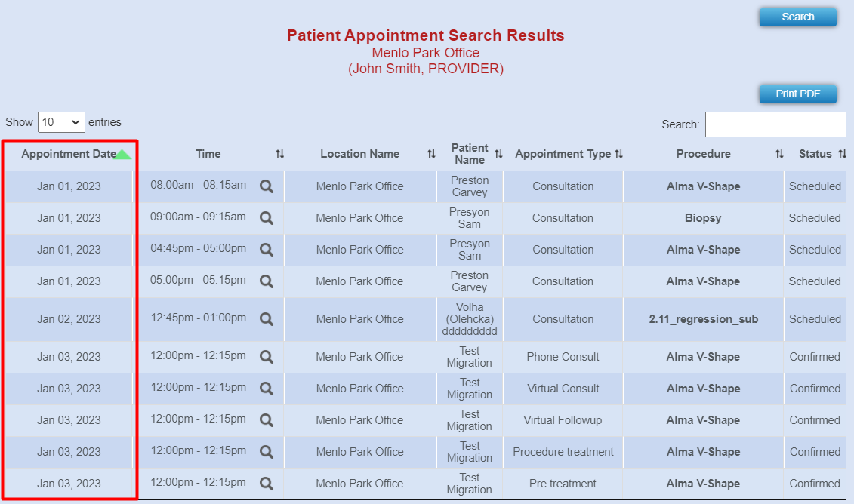Click the blue Search button

click(x=798, y=17)
